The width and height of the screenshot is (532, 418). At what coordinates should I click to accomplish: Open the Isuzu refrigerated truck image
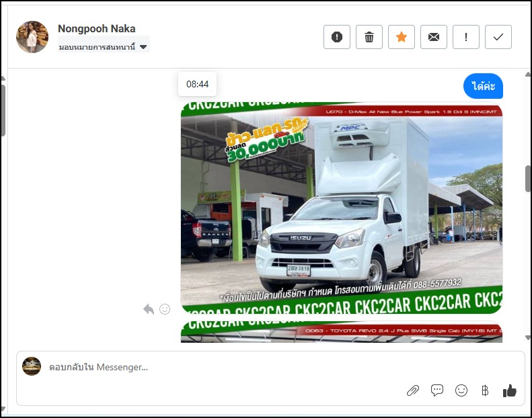341,208
